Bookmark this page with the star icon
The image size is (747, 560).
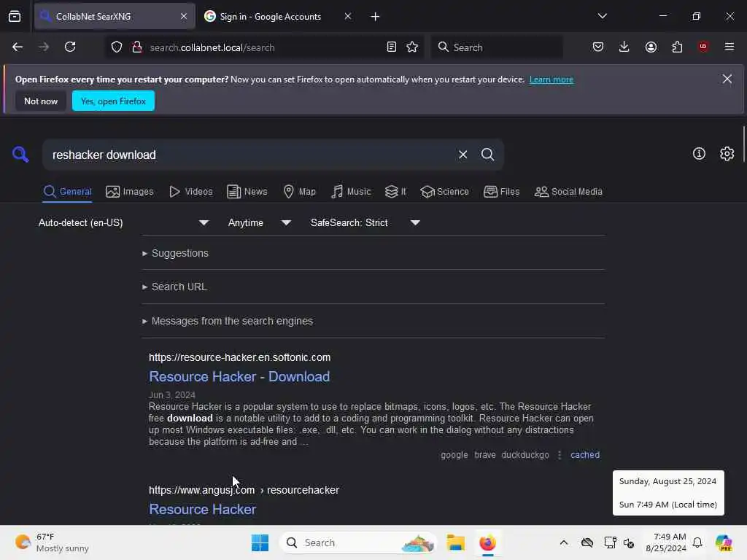click(412, 47)
